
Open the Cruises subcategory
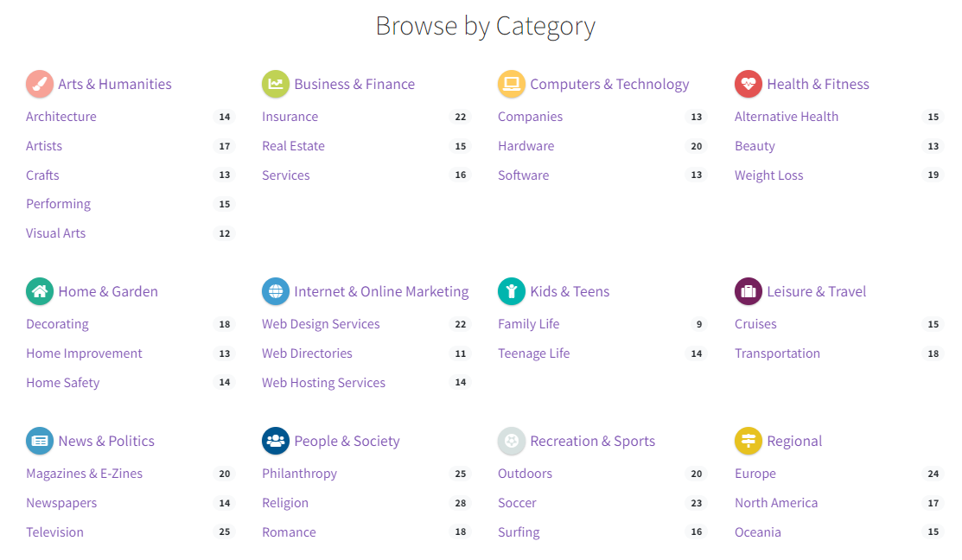755,324
